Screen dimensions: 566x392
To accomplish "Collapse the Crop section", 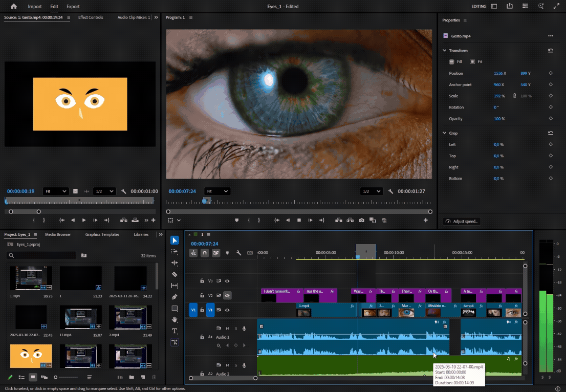I will [x=445, y=133].
